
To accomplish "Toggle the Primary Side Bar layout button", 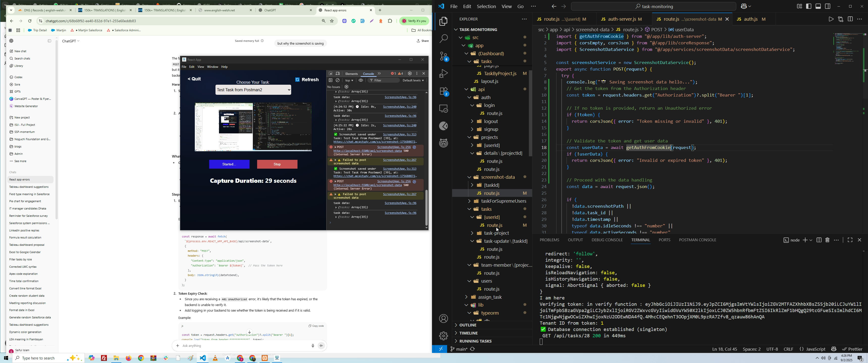I will point(809,6).
